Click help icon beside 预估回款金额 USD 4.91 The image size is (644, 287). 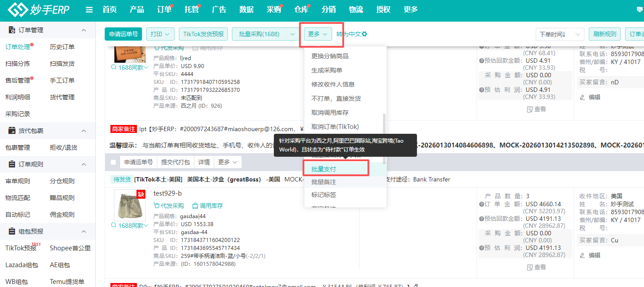pos(482,60)
